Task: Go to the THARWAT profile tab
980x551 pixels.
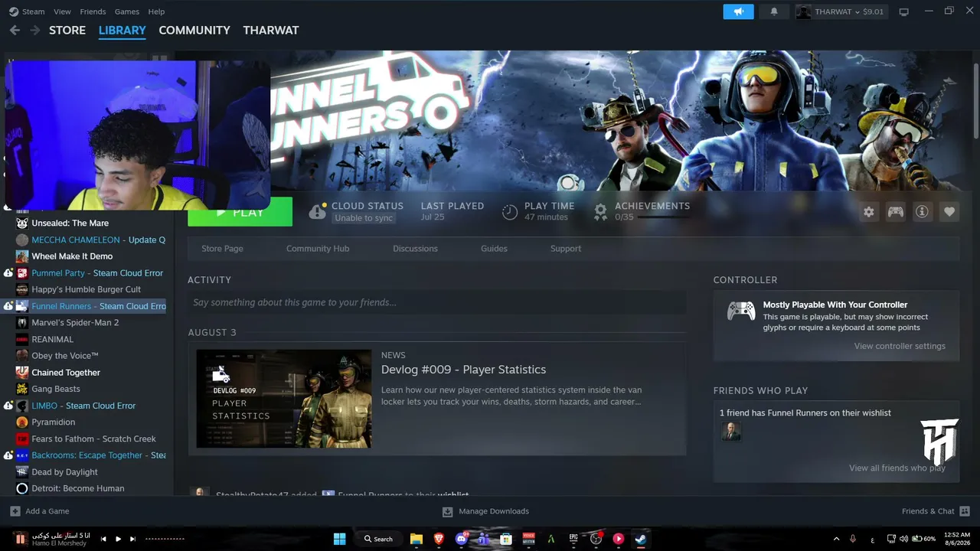Action: (271, 30)
